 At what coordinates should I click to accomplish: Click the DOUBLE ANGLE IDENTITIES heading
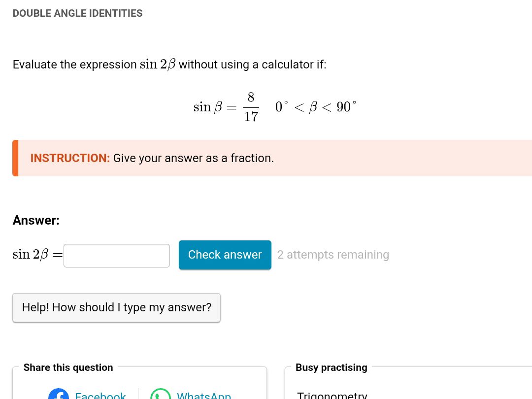[x=77, y=13]
